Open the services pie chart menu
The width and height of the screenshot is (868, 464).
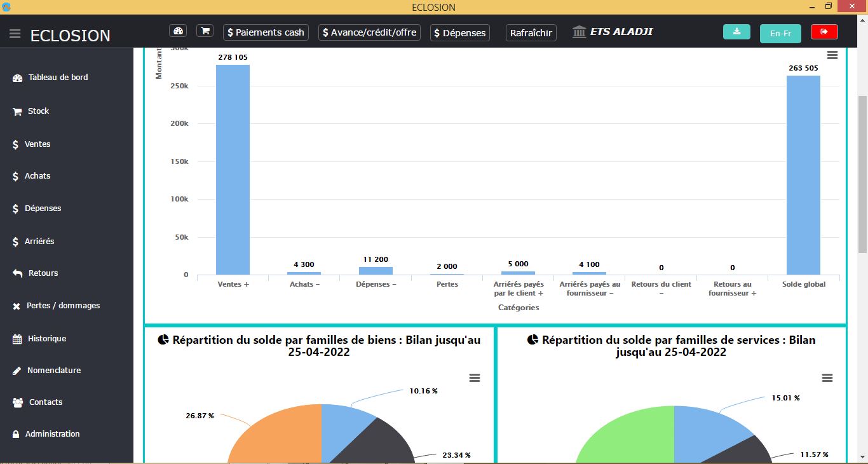[x=827, y=378]
